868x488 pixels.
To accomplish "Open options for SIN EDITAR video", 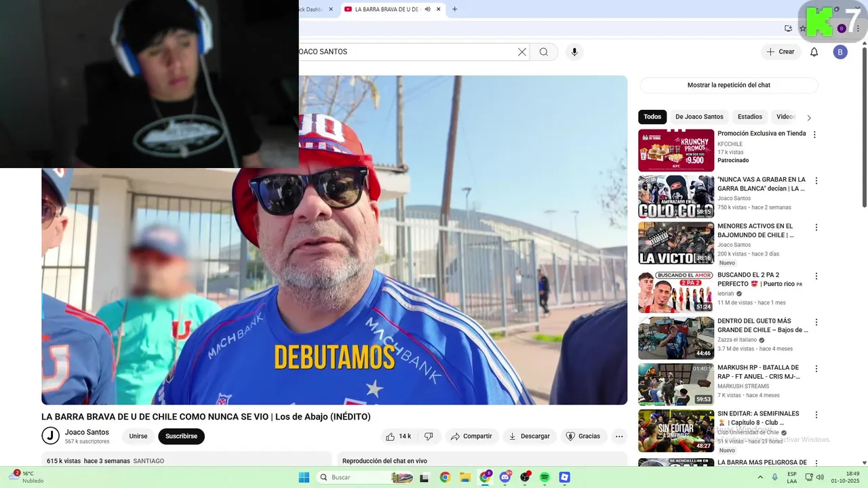I will click(816, 415).
